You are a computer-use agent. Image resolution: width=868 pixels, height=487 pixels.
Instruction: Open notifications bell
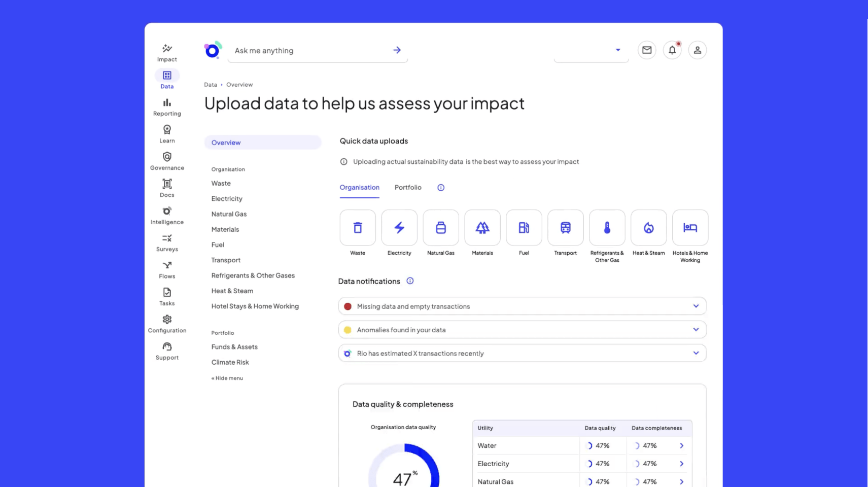click(x=672, y=50)
